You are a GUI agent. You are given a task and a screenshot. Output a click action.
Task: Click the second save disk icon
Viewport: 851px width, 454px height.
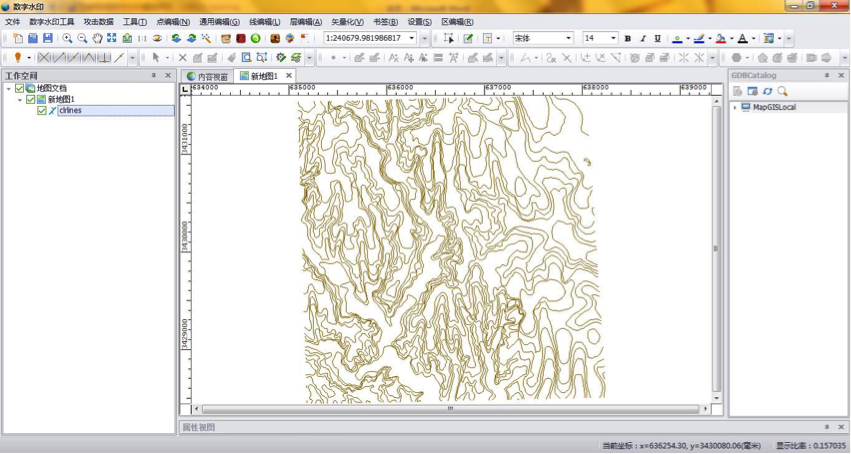pyautogui.click(x=48, y=38)
